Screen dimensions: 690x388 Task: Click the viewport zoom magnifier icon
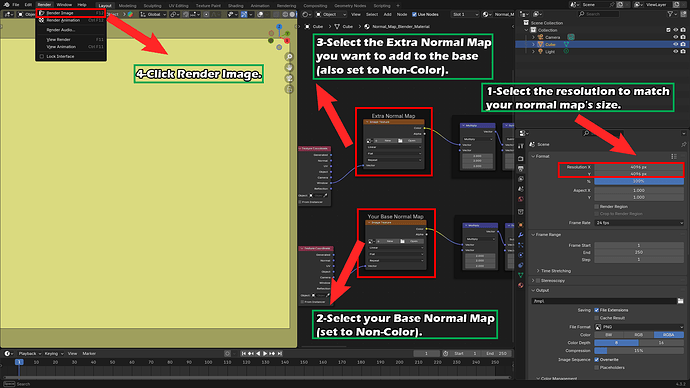[x=289, y=57]
